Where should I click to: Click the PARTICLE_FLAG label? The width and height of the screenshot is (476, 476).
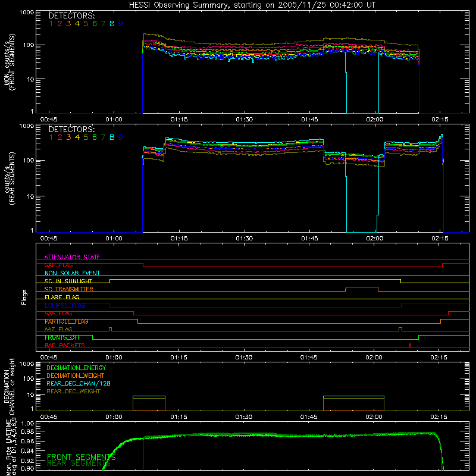click(x=67, y=321)
